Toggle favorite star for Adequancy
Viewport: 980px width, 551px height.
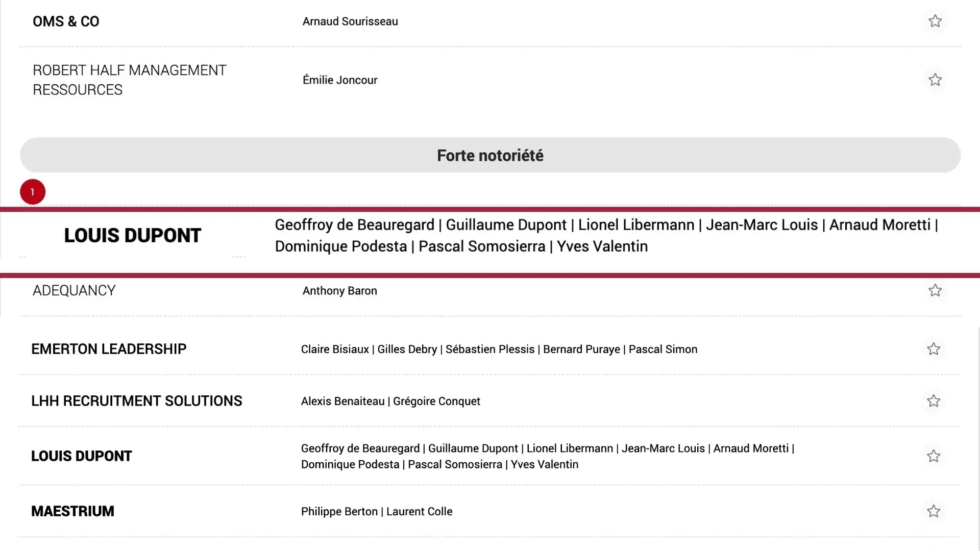point(935,290)
